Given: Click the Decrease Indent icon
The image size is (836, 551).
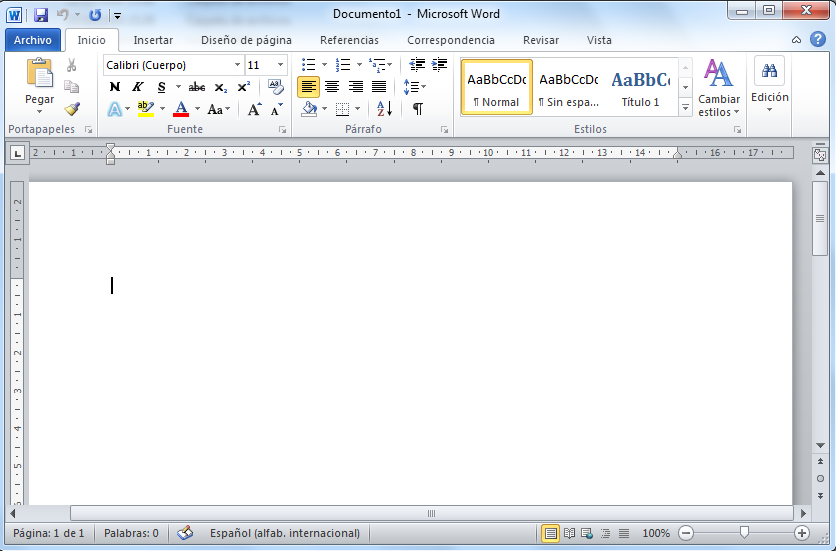Looking at the screenshot, I should [417, 65].
